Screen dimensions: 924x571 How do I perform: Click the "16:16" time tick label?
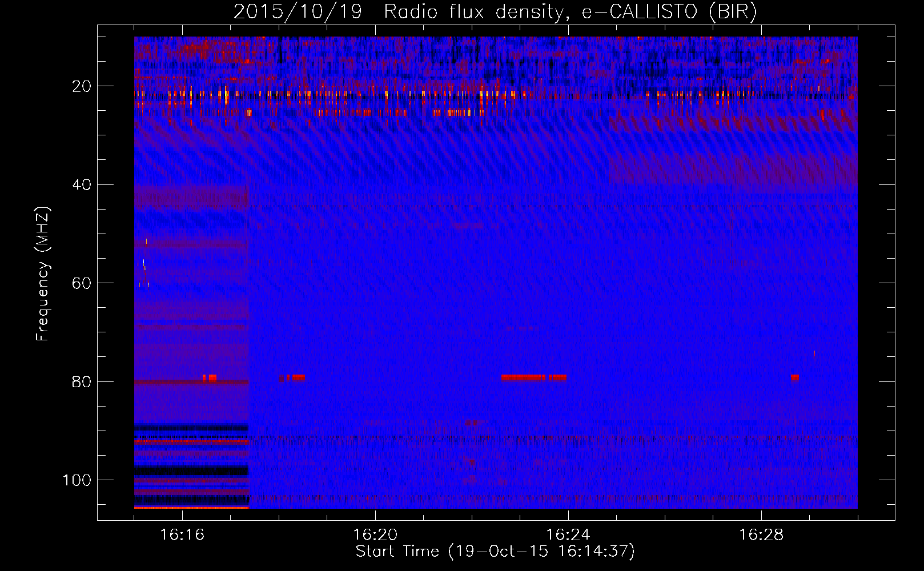pos(182,535)
